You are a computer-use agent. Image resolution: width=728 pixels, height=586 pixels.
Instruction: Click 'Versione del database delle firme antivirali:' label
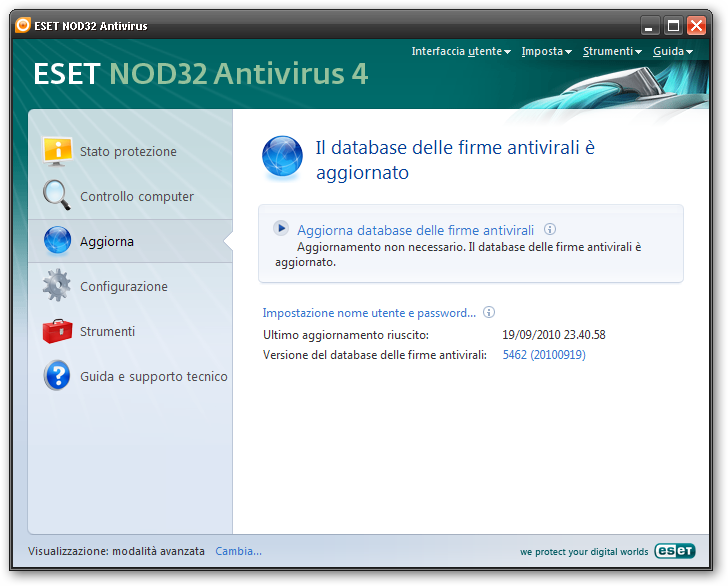tap(375, 355)
